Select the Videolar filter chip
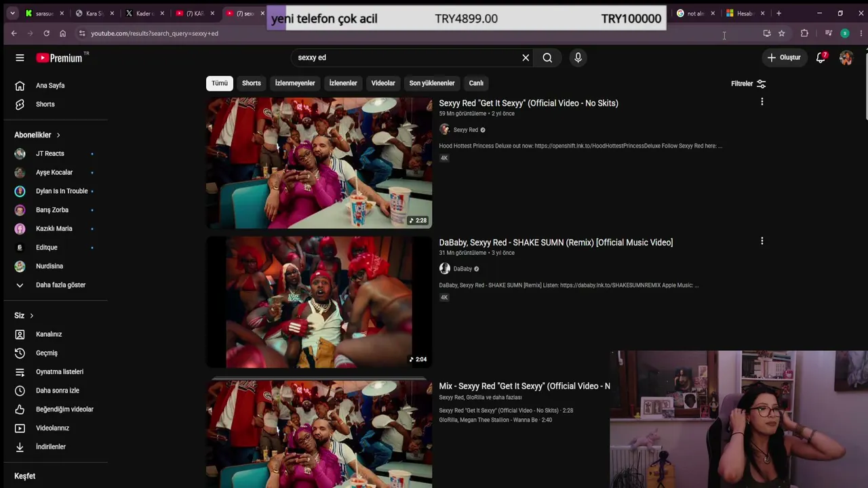Screen dimensions: 868x488 coord(383,83)
